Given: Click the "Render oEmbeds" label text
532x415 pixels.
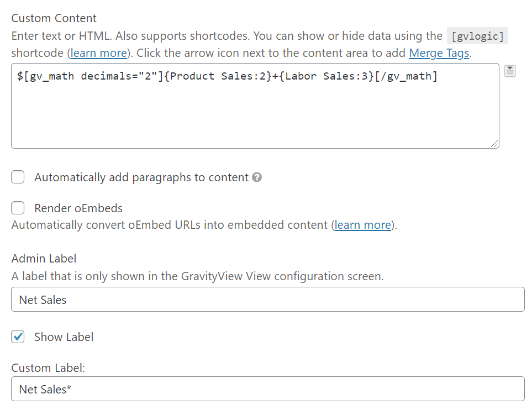Looking at the screenshot, I should coord(78,208).
